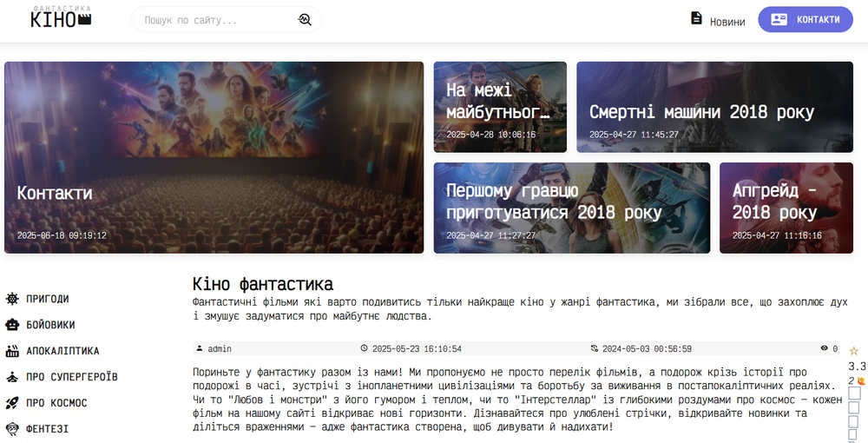Click the date 2025-06-18 09:19:12 on Контакти card
This screenshot has height=443, width=868.
click(x=62, y=235)
